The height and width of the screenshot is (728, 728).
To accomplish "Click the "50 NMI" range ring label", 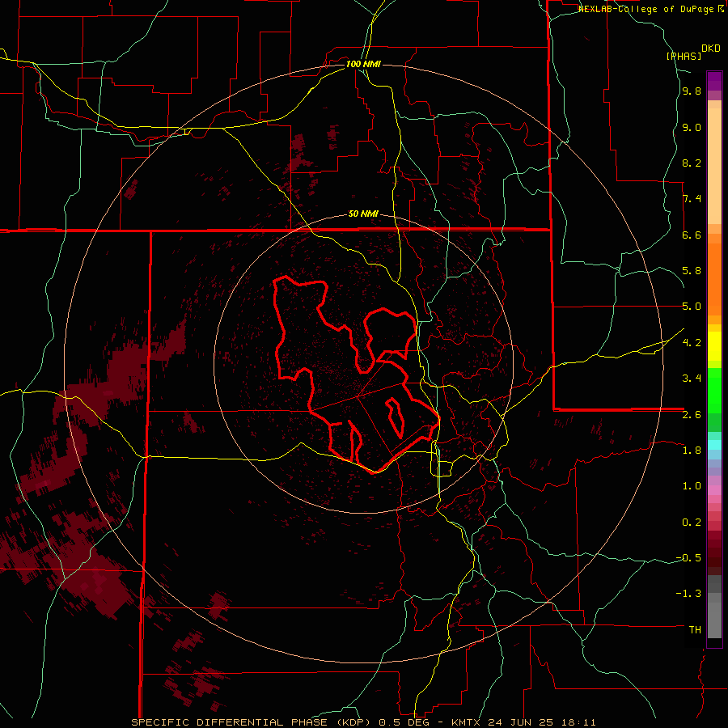I will (x=363, y=214).
